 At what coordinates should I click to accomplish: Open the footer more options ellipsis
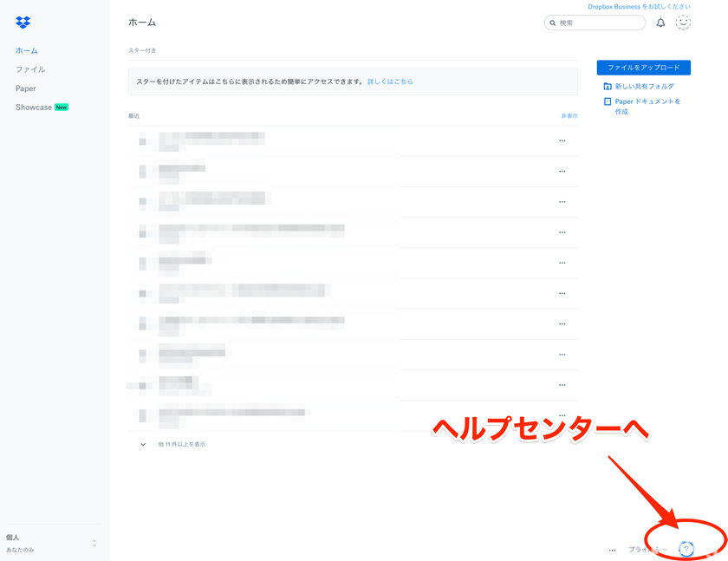click(612, 551)
